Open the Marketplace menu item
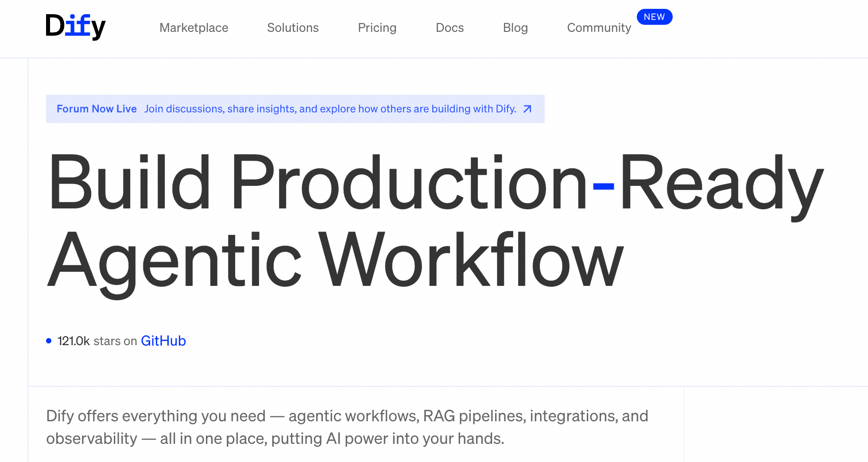The image size is (868, 462). pos(194,28)
